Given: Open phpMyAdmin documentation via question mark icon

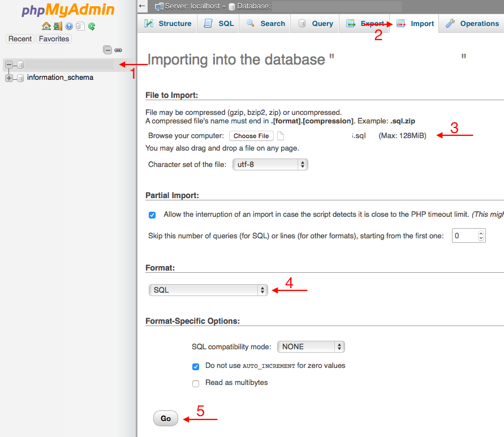Looking at the screenshot, I should [68, 26].
